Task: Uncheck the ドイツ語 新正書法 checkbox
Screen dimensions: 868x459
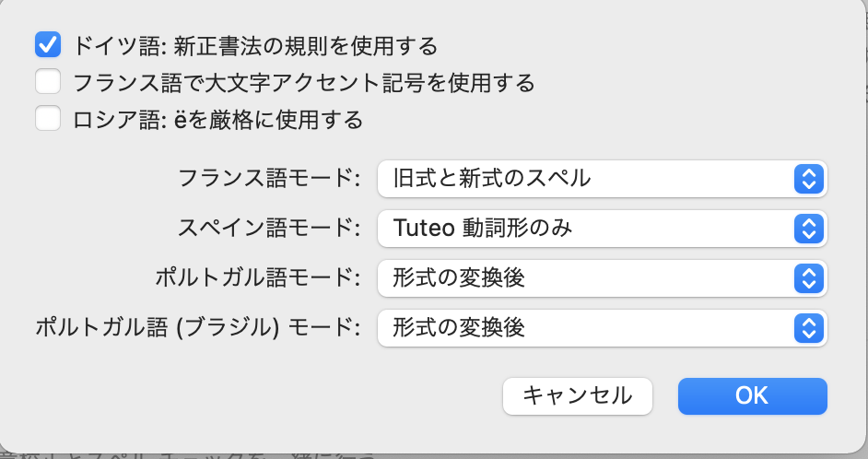Action: coord(48,44)
